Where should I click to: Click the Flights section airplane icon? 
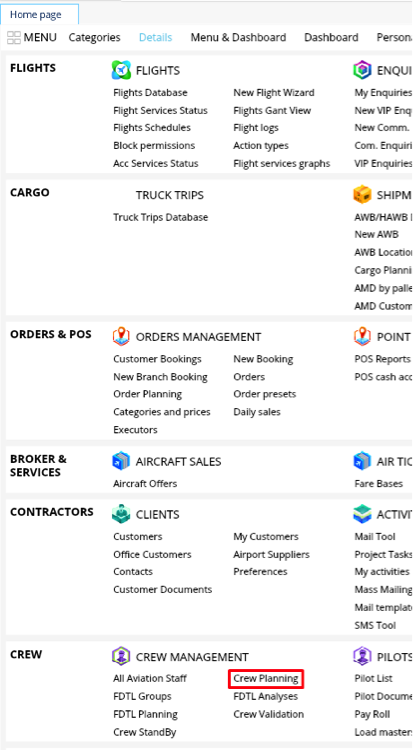tap(121, 70)
